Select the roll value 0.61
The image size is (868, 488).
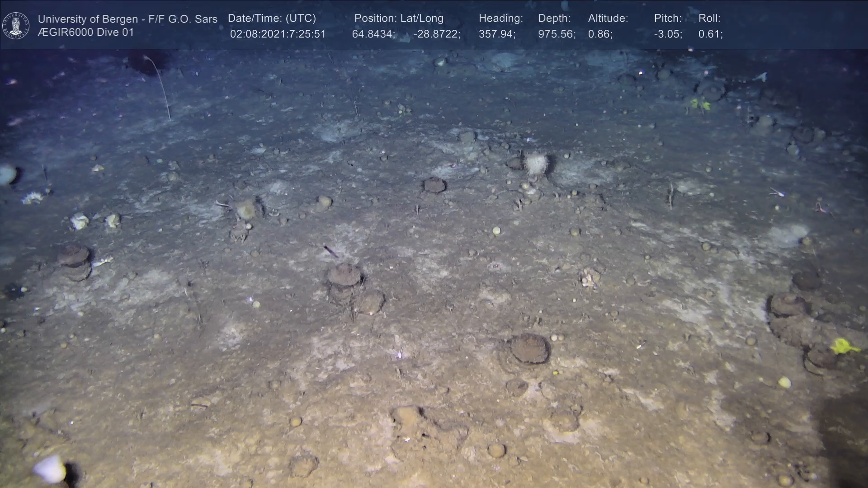tap(710, 34)
